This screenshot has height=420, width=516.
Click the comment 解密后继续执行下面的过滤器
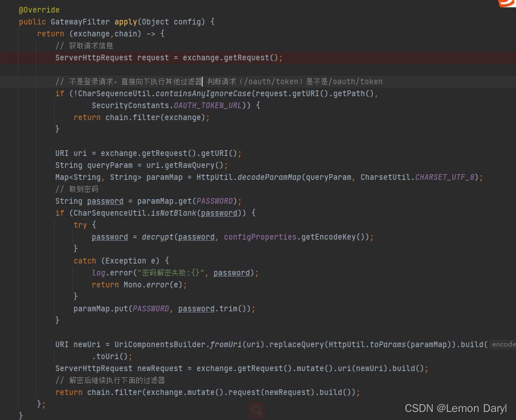tap(110, 381)
